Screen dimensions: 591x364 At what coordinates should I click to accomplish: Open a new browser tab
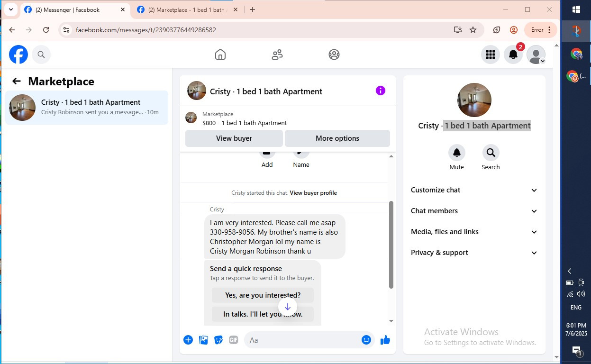[x=253, y=9]
